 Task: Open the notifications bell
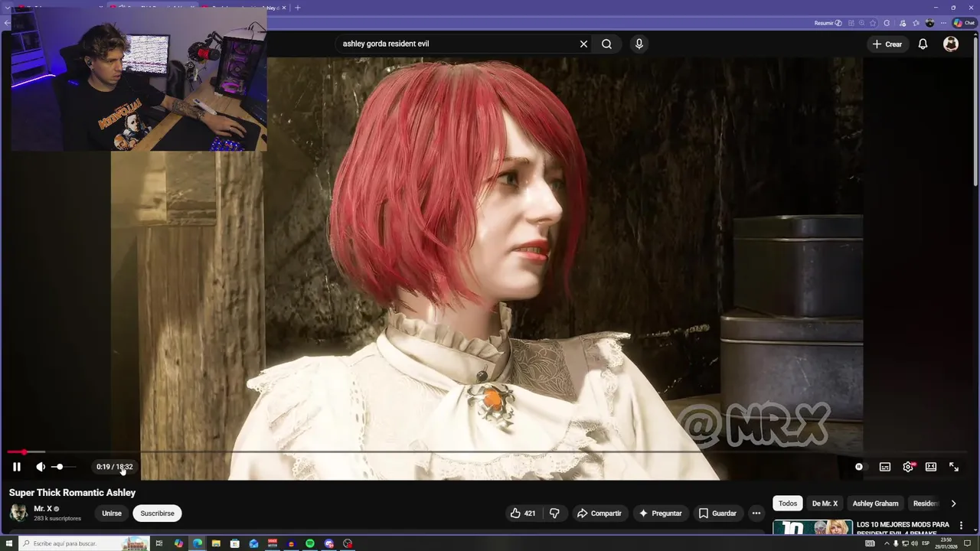[923, 44]
